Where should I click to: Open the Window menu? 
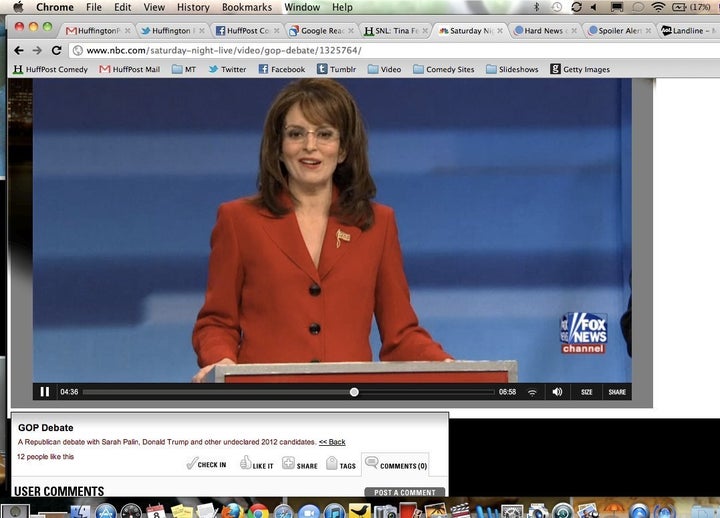click(302, 7)
